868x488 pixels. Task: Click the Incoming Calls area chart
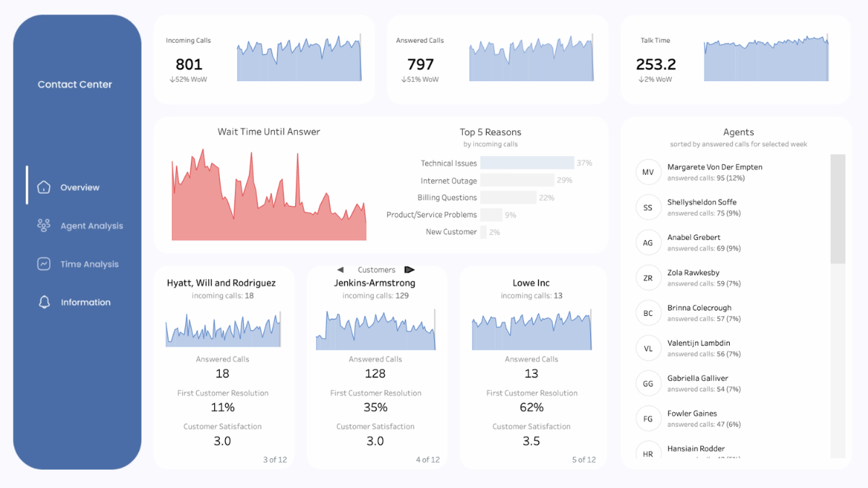(299, 58)
